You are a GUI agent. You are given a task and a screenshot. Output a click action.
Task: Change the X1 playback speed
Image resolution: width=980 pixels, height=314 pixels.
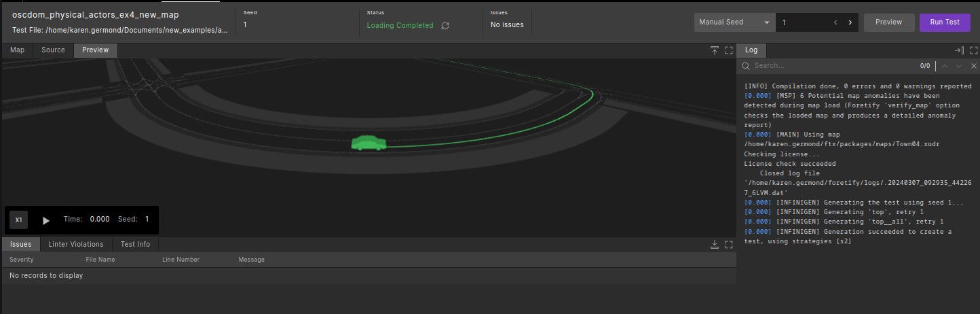click(x=19, y=220)
